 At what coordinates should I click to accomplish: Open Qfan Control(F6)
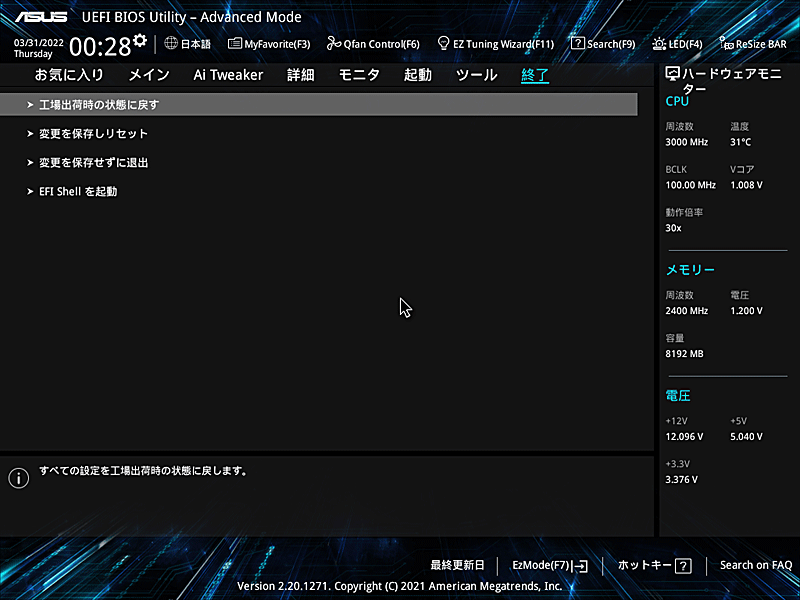[373, 44]
